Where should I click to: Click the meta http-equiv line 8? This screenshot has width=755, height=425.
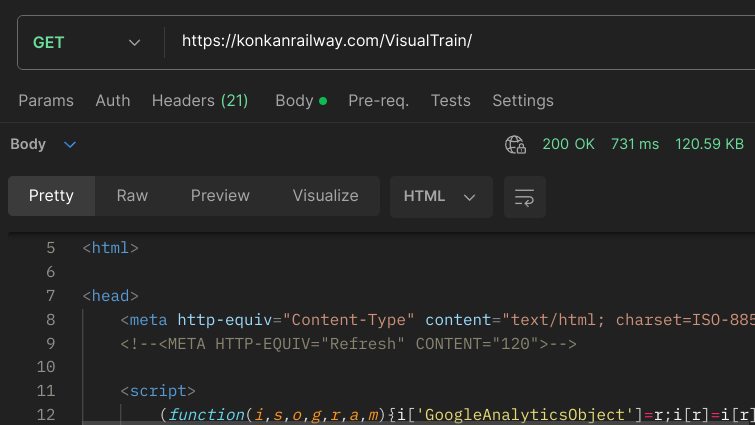pos(437,320)
